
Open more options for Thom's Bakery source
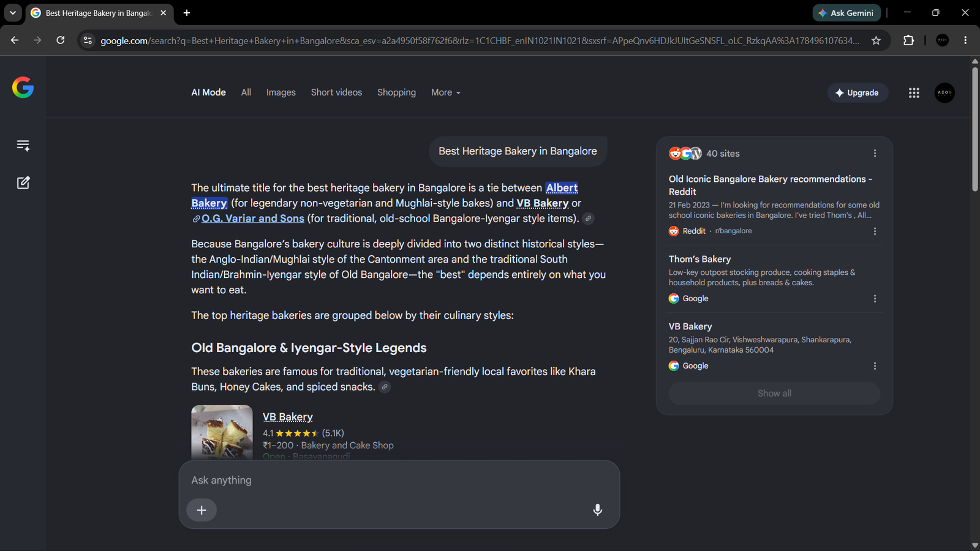pos(875,299)
